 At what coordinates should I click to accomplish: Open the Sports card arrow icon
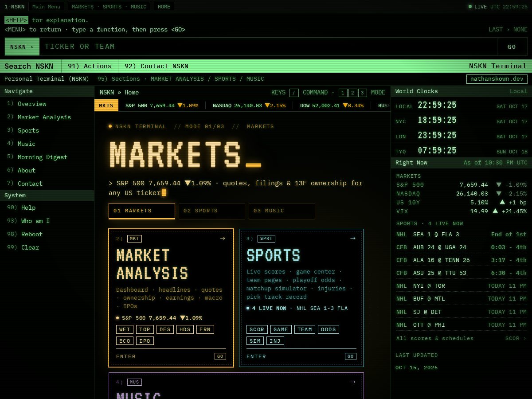click(x=353, y=239)
